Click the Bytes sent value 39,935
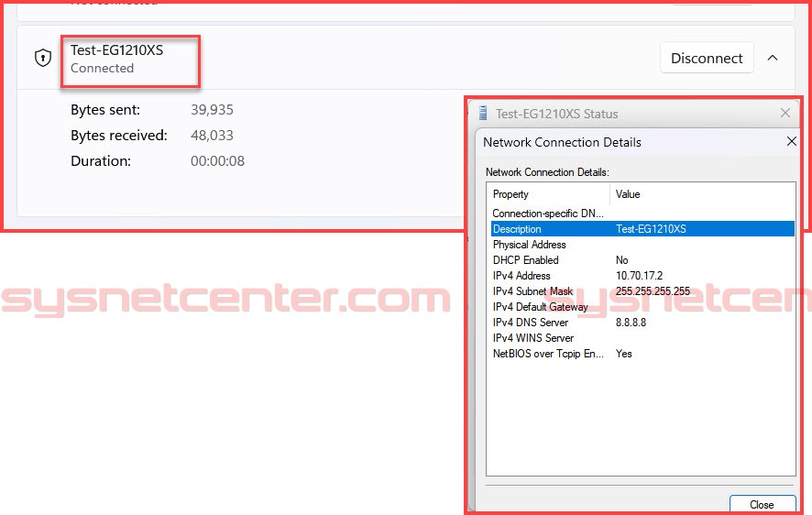This screenshot has height=515, width=812. (x=212, y=110)
